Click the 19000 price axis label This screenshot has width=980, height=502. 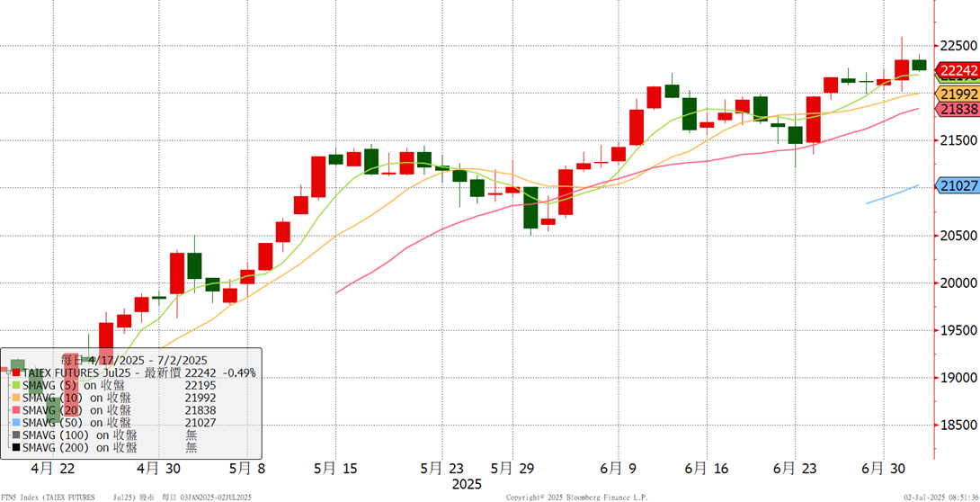click(958, 378)
